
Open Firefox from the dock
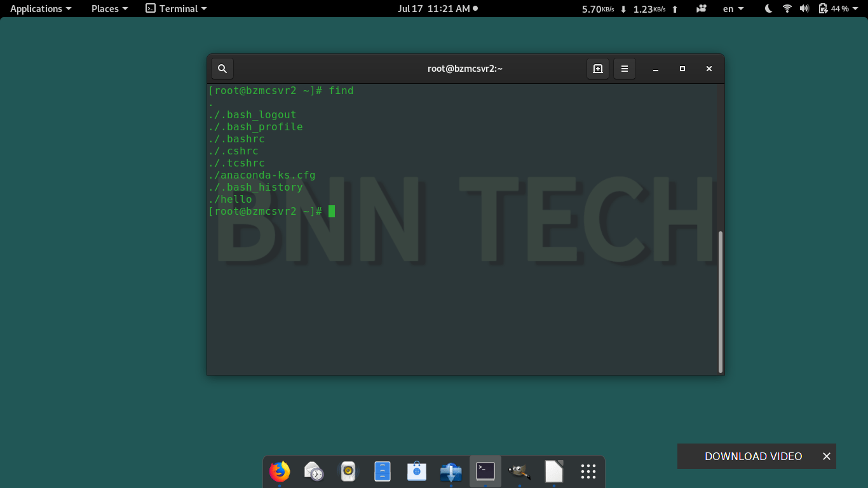[280, 471]
